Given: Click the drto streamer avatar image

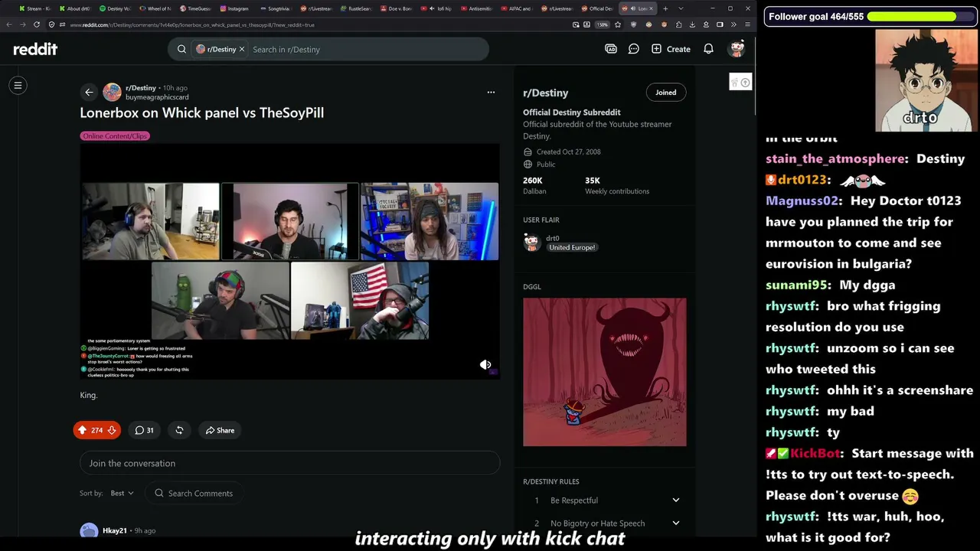Looking at the screenshot, I should point(925,80).
